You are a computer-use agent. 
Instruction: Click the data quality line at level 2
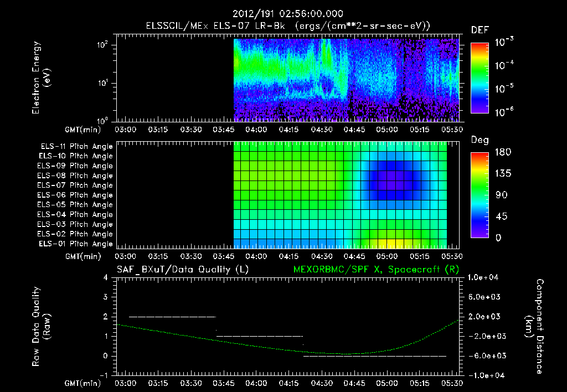(x=173, y=317)
